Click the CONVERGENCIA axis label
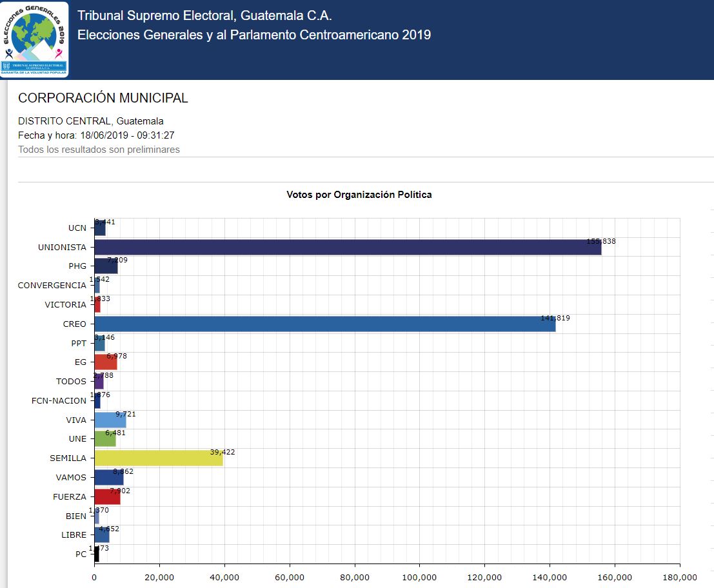The width and height of the screenshot is (714, 588). [x=52, y=286]
